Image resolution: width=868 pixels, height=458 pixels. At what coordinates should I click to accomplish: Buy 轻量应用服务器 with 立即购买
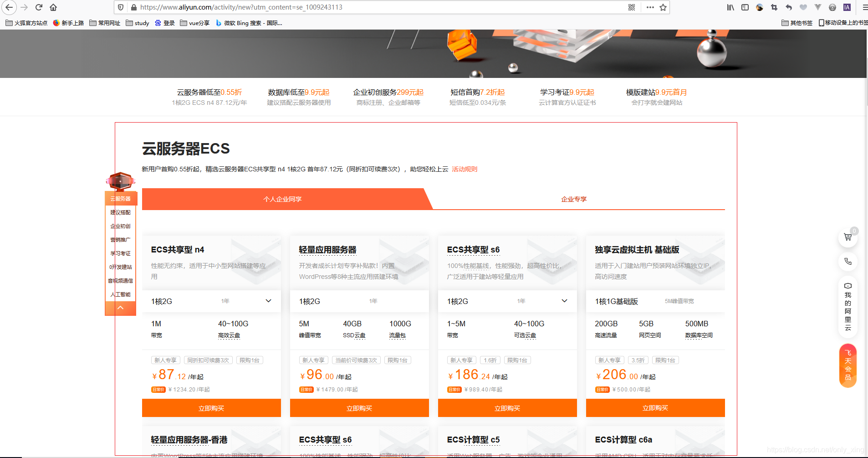point(359,408)
